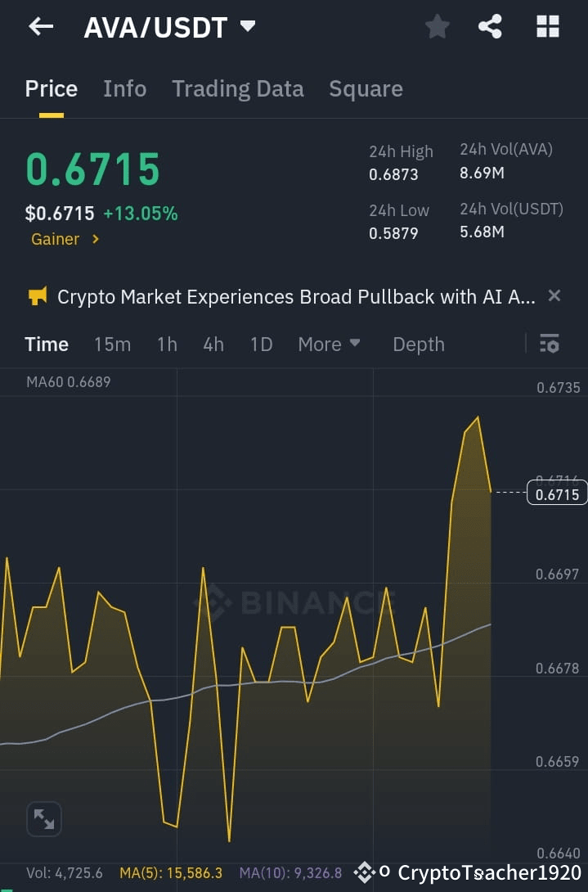
Task: Open the Square tab
Action: [366, 88]
